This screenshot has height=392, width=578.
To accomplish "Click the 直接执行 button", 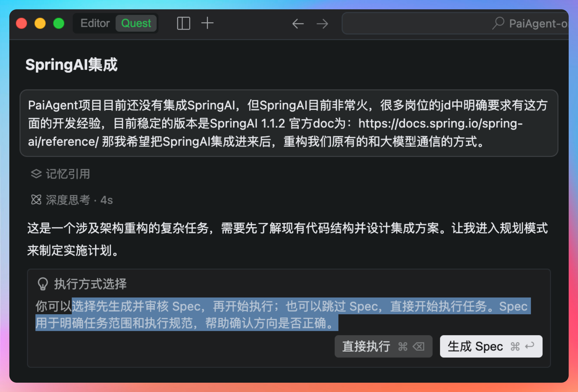I will 383,346.
